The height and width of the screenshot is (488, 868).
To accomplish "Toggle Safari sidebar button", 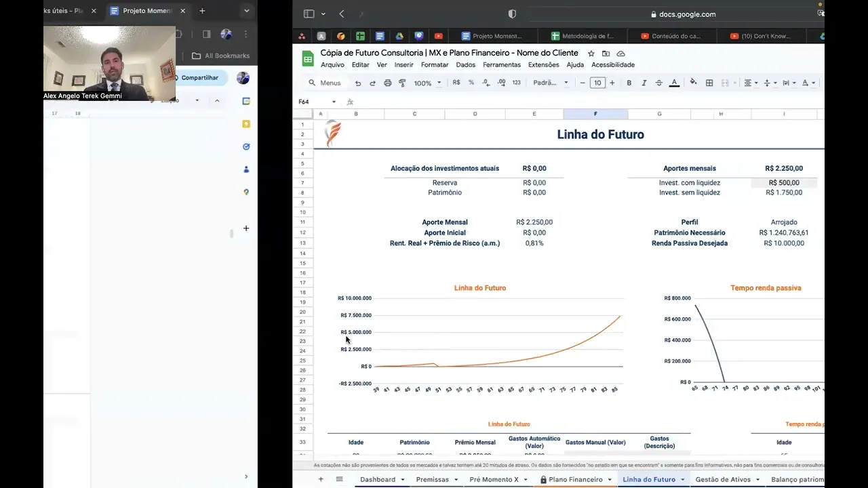I will (309, 14).
